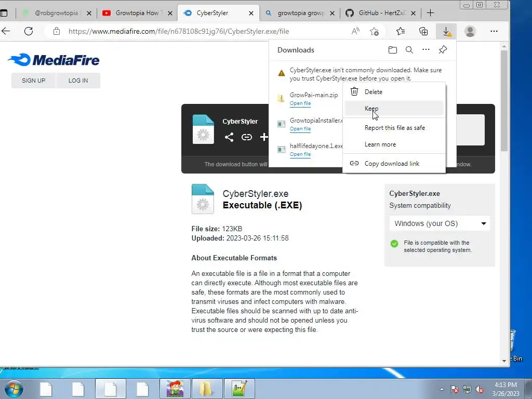Open downloads folder icon in Downloads panel

pyautogui.click(x=393, y=50)
